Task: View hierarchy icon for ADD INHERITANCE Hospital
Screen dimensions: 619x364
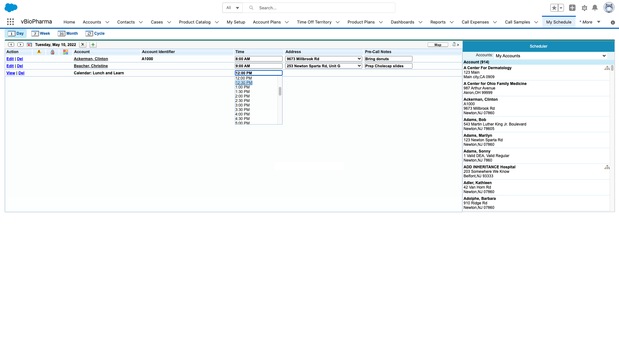Action: point(607,167)
